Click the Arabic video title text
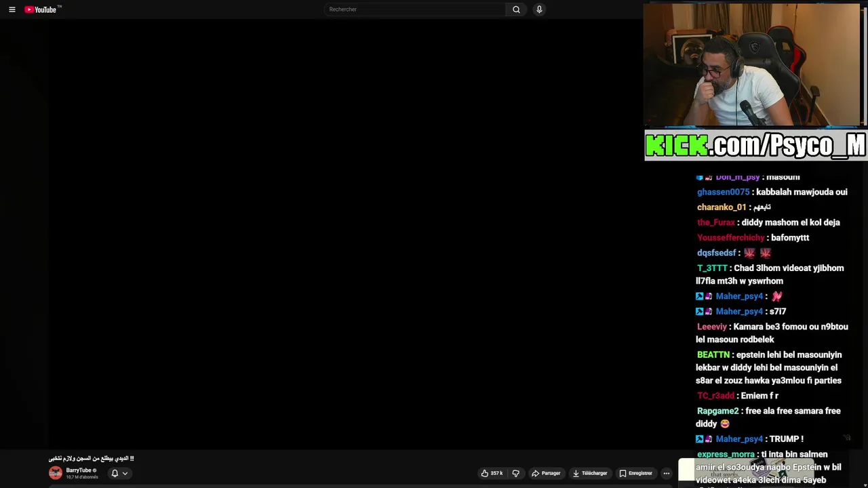 91,459
